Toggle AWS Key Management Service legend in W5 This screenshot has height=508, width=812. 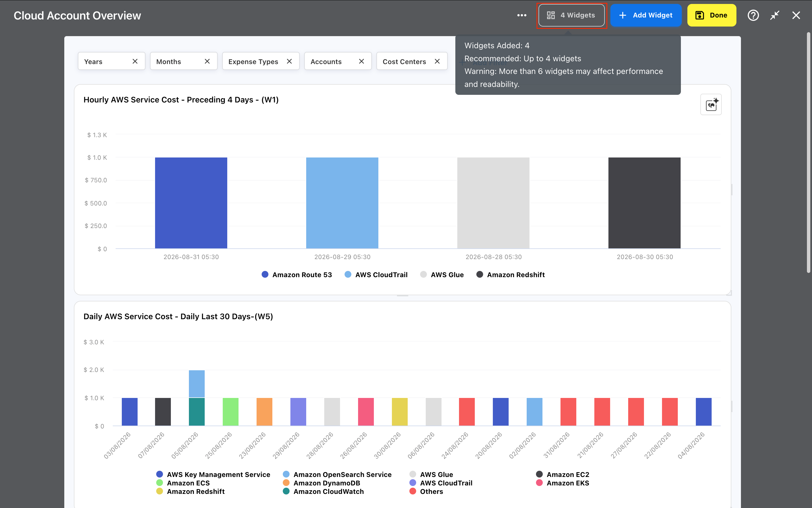[x=213, y=474]
